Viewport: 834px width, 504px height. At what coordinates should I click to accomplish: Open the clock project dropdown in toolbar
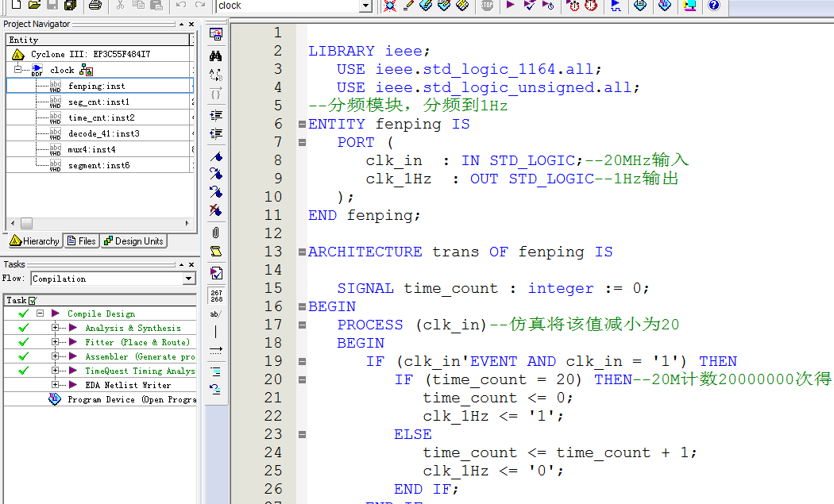tap(365, 6)
